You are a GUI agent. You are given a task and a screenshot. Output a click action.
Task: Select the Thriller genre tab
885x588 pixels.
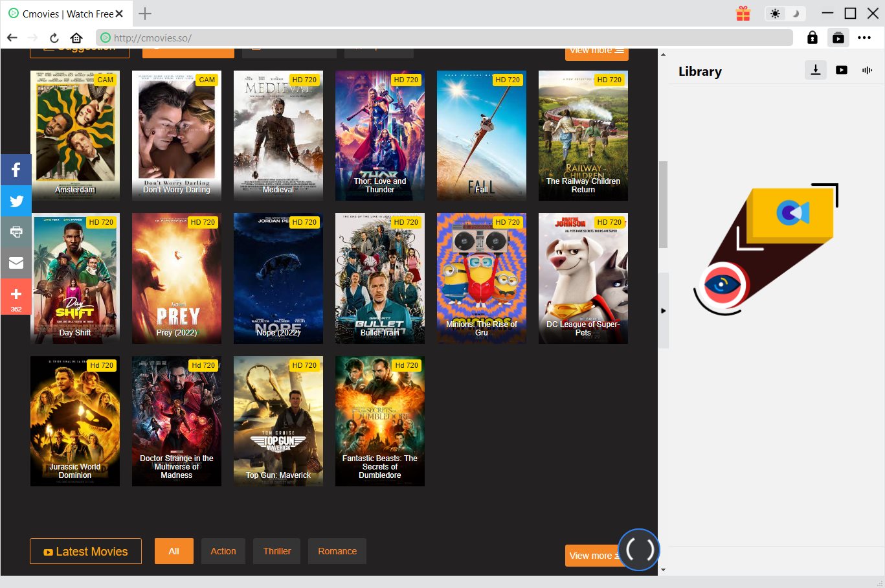(x=276, y=551)
